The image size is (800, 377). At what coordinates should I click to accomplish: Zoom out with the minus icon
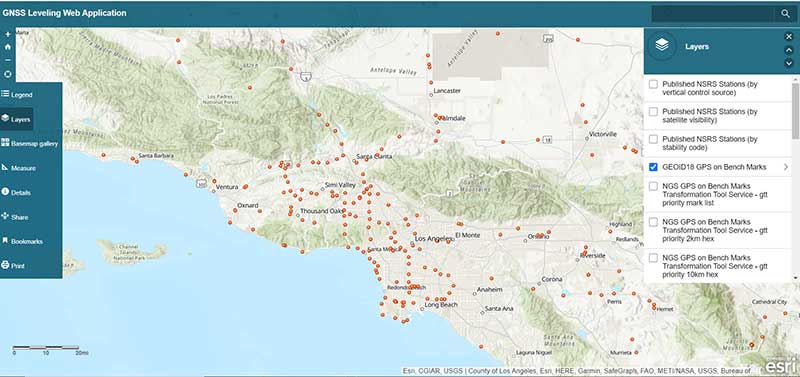tap(8, 60)
